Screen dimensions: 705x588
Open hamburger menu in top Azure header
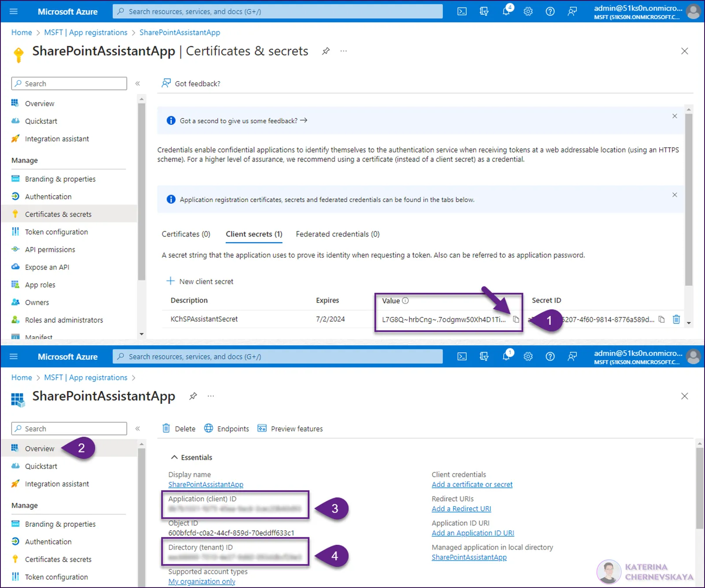(x=14, y=11)
